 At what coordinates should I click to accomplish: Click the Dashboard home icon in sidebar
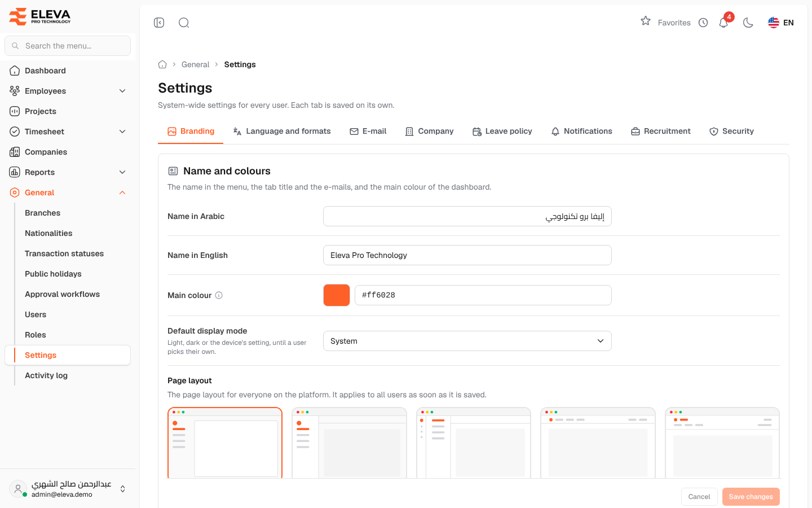tap(15, 71)
